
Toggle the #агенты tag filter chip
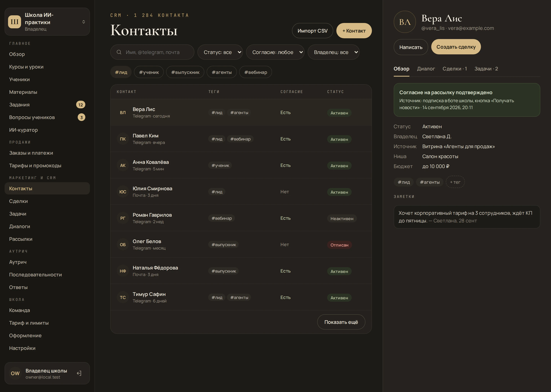coord(222,72)
